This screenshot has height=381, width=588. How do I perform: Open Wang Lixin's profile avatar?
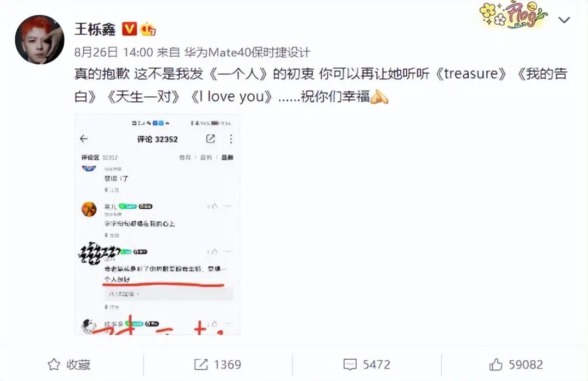coord(39,40)
